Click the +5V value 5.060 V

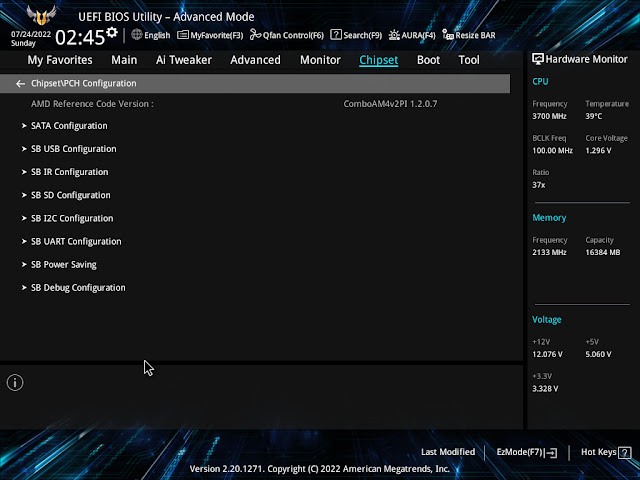point(598,354)
